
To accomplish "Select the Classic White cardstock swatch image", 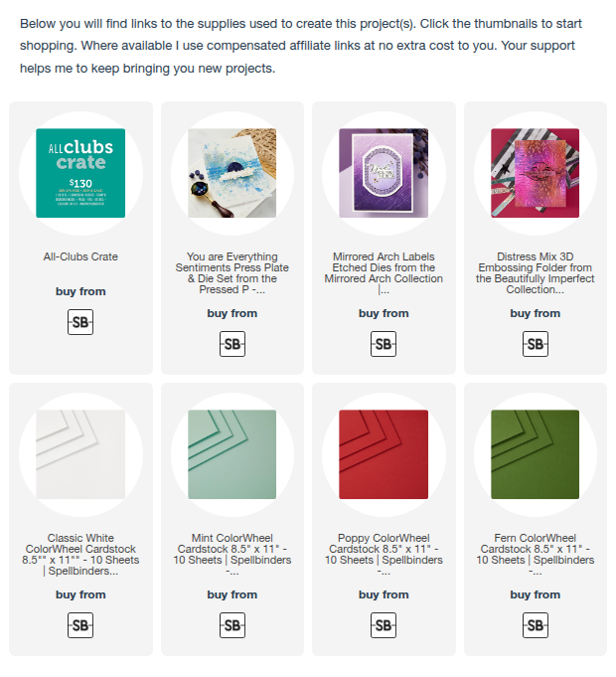I will click(80, 454).
